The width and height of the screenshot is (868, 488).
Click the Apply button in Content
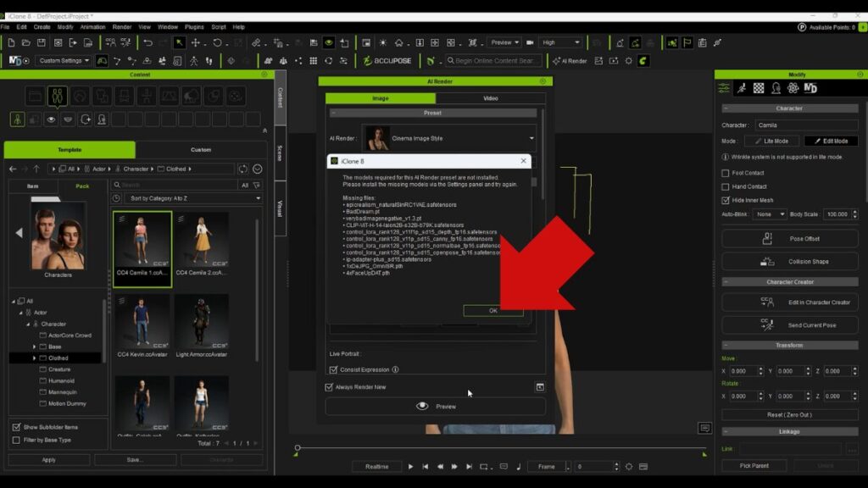click(x=48, y=460)
